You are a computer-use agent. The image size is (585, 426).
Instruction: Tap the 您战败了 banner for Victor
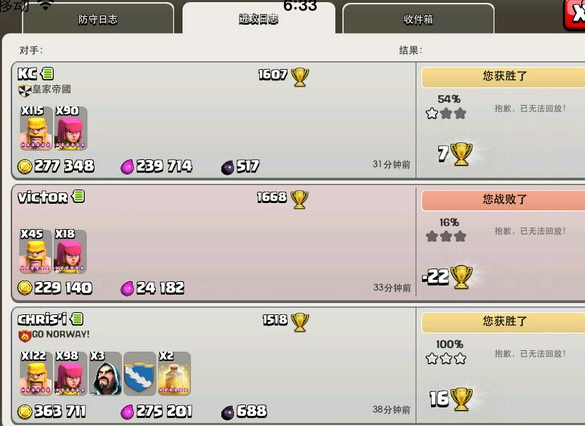pyautogui.click(x=503, y=200)
